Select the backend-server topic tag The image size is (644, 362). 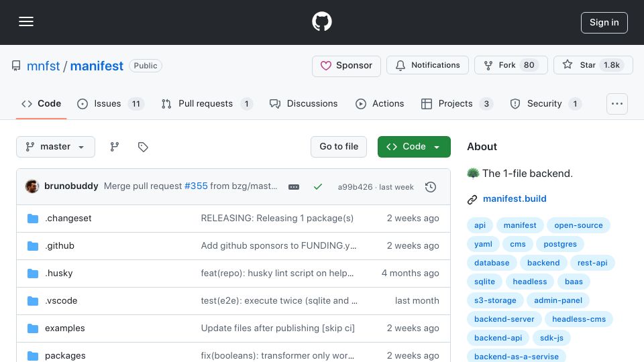pyautogui.click(x=504, y=320)
